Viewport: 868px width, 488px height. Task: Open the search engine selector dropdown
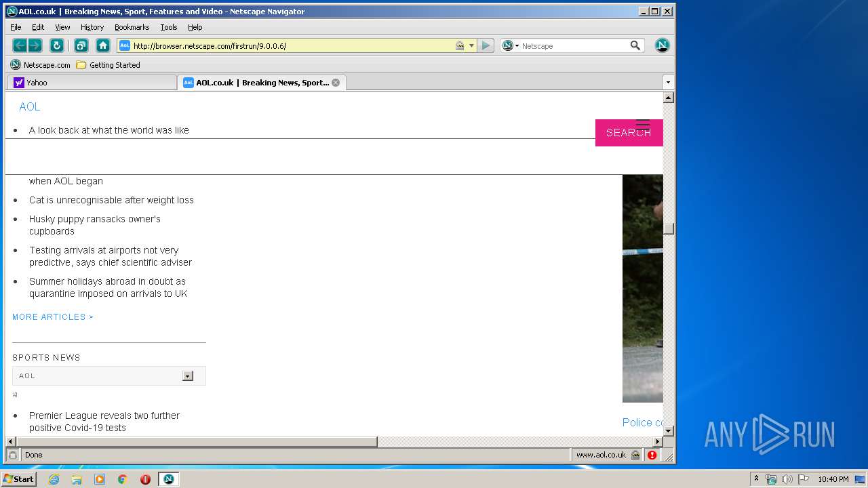[511, 45]
